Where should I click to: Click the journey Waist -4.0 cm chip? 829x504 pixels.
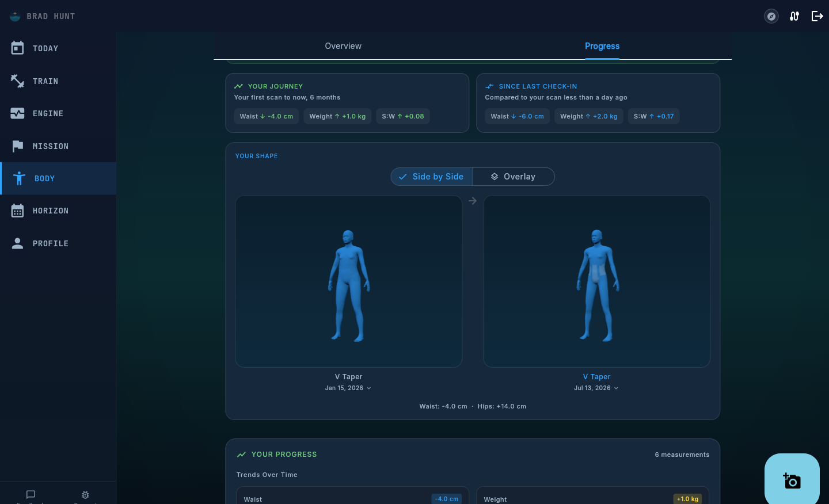pyautogui.click(x=267, y=116)
